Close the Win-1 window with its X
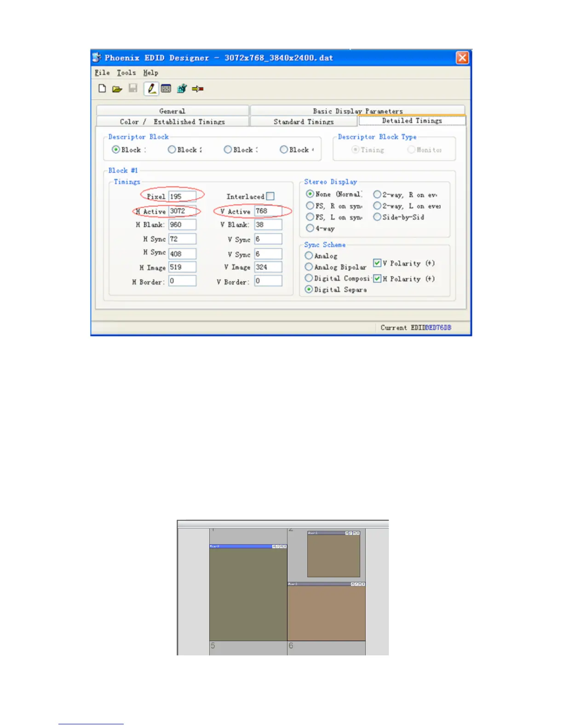 pos(358,533)
